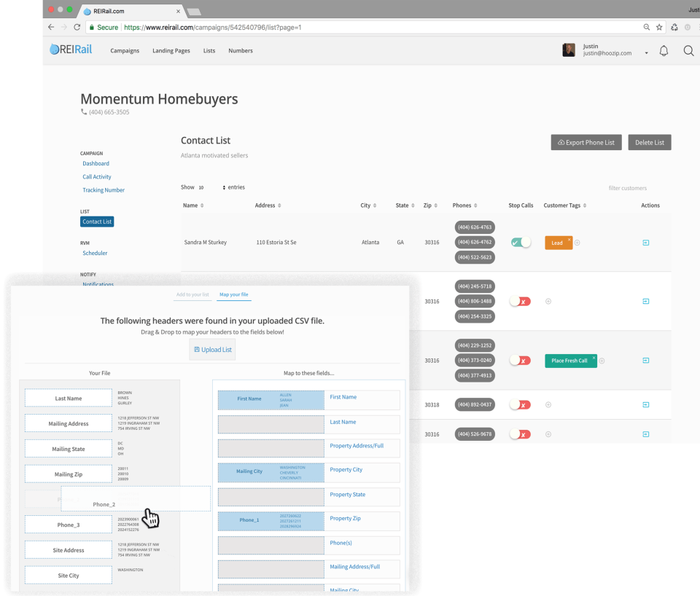This screenshot has width=700, height=596.
Task: Open the Campaigns menu in the navbar
Action: [x=125, y=51]
